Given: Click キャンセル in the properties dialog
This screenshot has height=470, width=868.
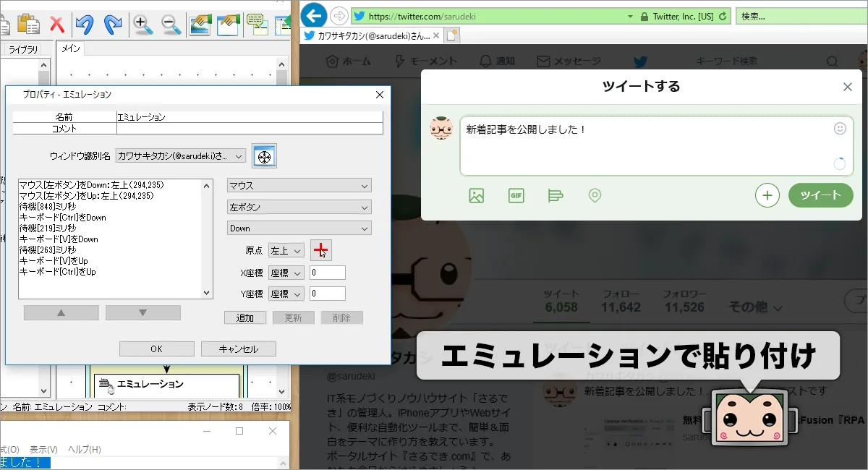Looking at the screenshot, I should [239, 349].
